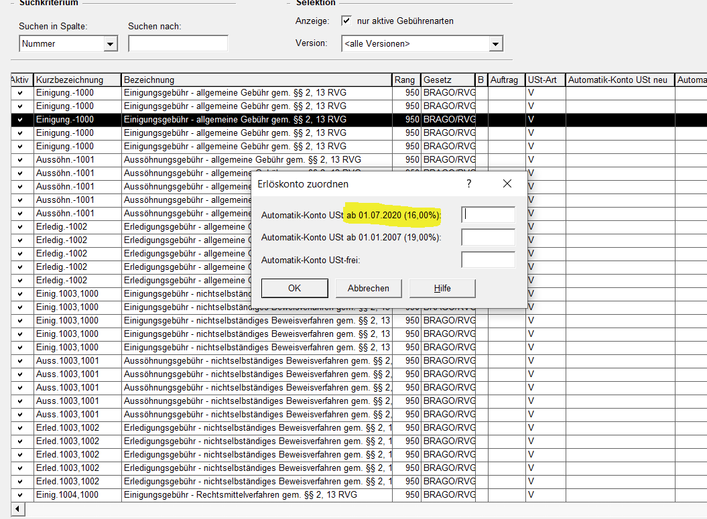
Task: Focus the Automatik-Konto USt 19,00% field
Action: click(x=488, y=237)
